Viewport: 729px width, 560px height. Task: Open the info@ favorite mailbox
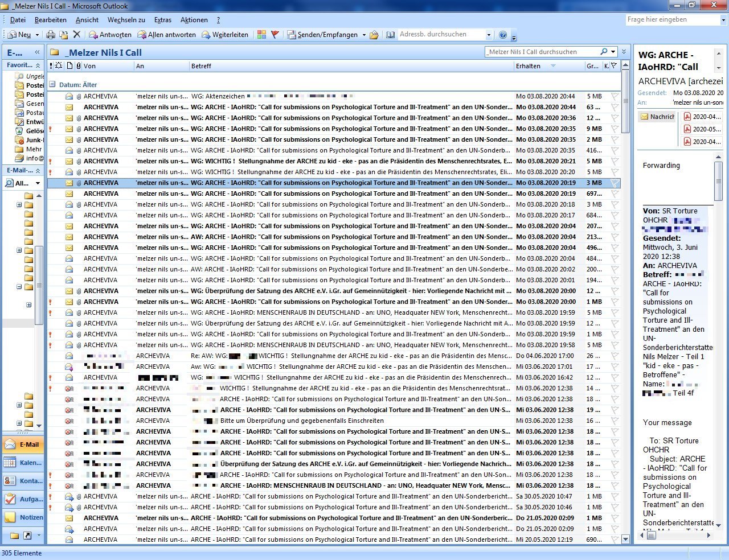30,158
